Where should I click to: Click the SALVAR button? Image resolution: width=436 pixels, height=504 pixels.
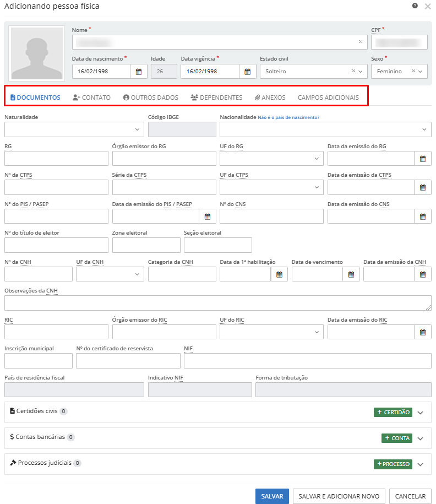pos(272,496)
